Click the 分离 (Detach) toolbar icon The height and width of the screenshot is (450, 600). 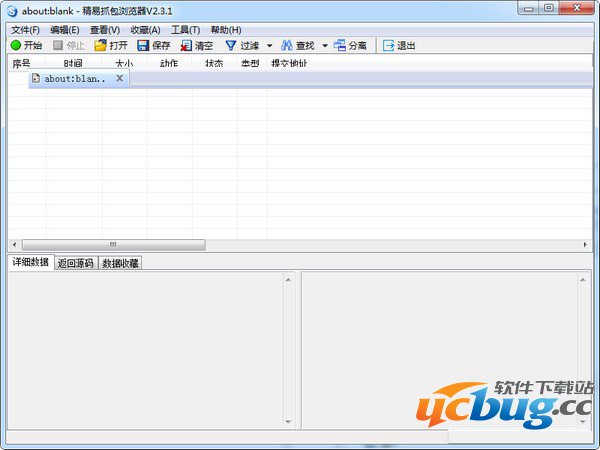click(x=340, y=46)
